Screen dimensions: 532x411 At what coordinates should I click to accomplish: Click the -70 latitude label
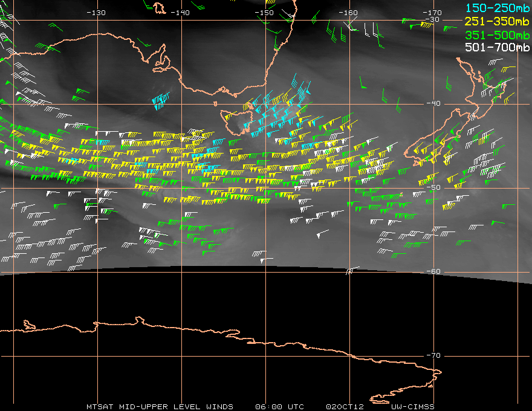coord(433,355)
